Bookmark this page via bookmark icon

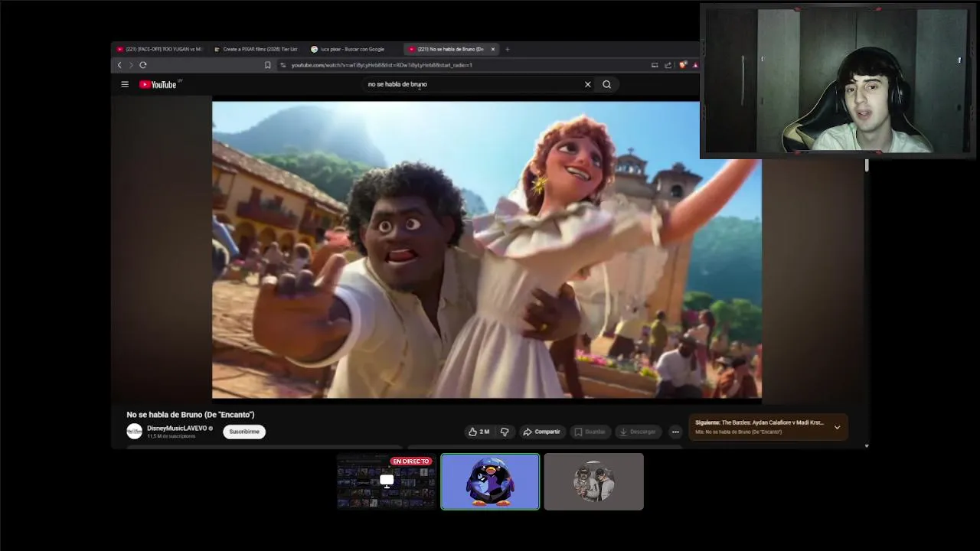(267, 65)
